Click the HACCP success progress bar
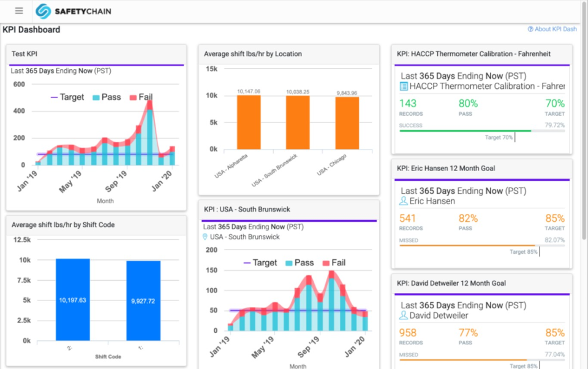 (x=482, y=131)
